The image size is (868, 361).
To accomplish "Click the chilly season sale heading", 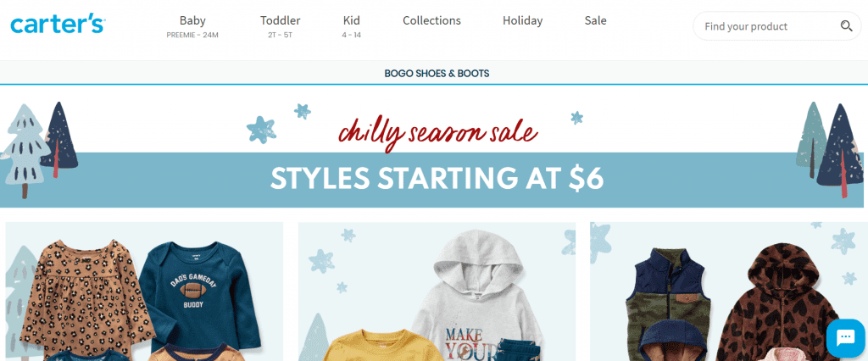I will click(x=437, y=132).
